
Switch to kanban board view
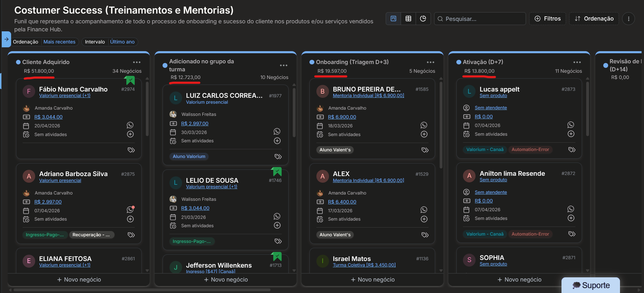(393, 18)
